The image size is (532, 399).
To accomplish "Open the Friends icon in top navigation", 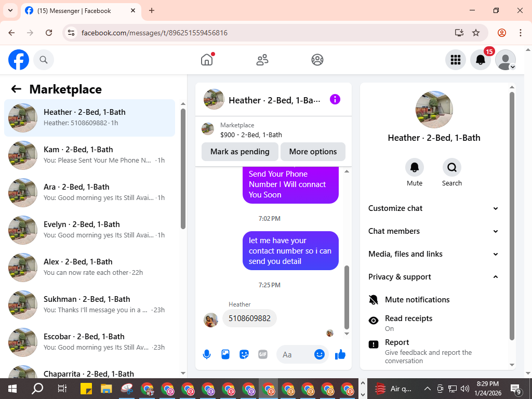I will click(x=262, y=60).
